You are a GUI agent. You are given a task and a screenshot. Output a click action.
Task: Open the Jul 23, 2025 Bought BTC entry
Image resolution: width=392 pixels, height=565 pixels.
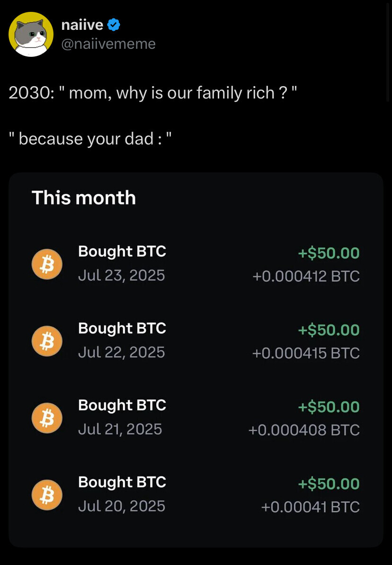pos(196,264)
